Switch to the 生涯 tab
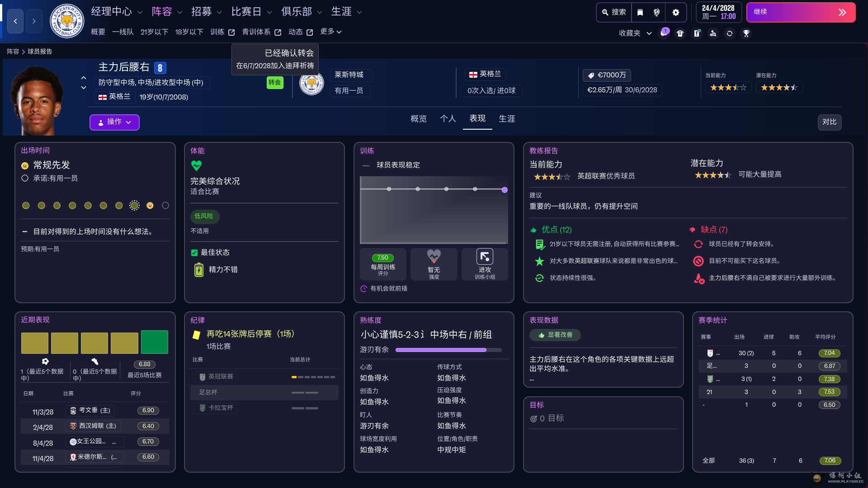 pos(507,118)
